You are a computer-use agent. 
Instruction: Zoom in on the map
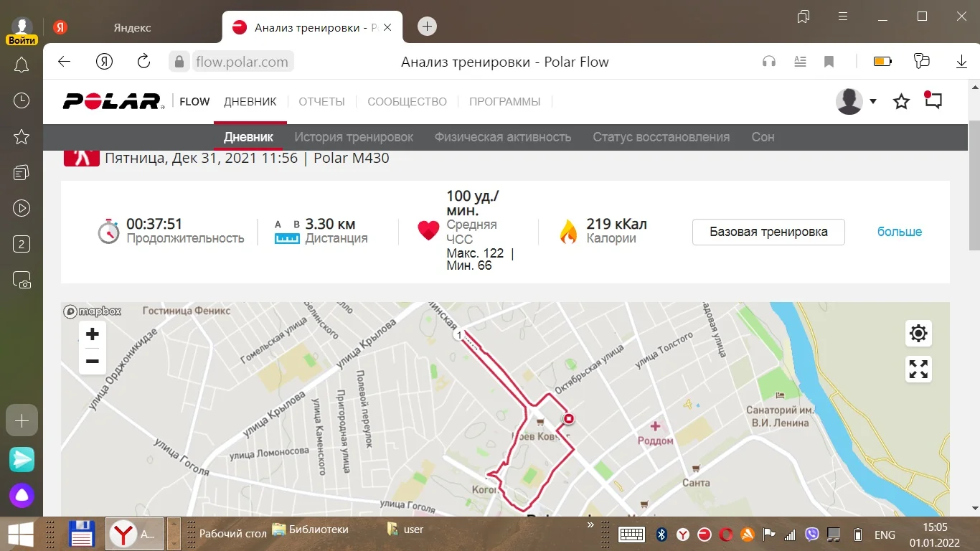93,334
